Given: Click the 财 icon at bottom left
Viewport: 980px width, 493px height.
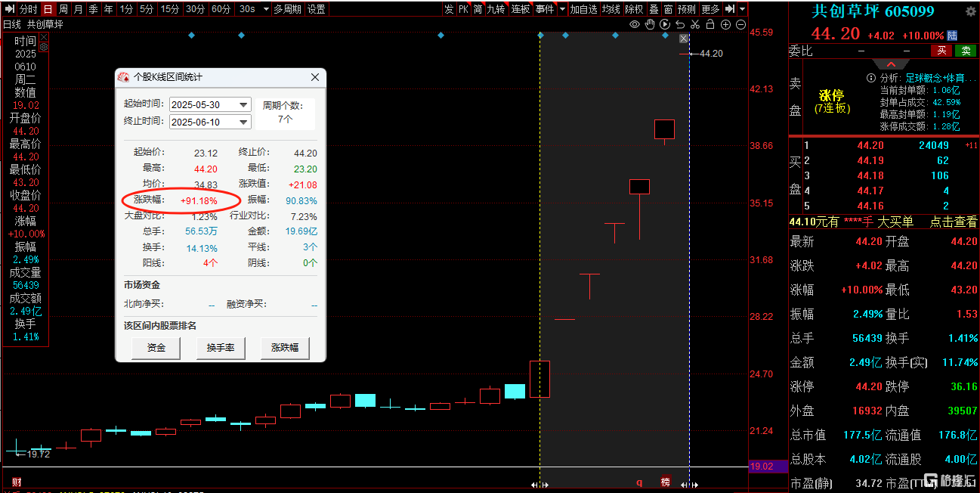Looking at the screenshot, I should (x=16, y=482).
